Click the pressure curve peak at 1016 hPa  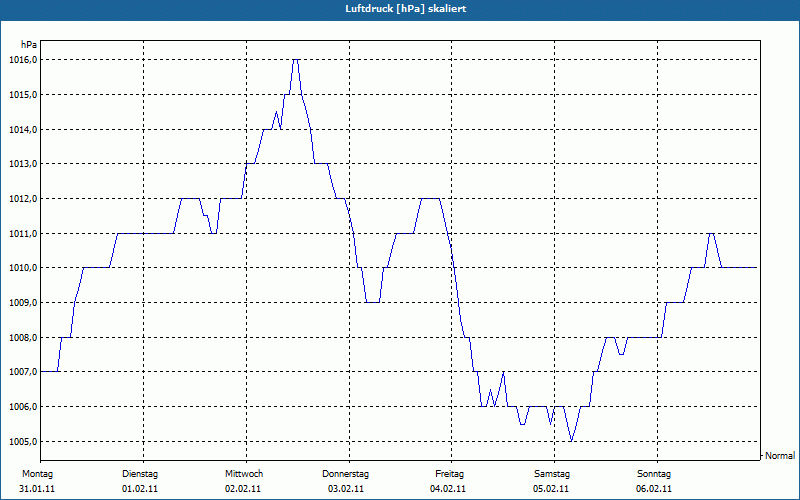[x=295, y=60]
